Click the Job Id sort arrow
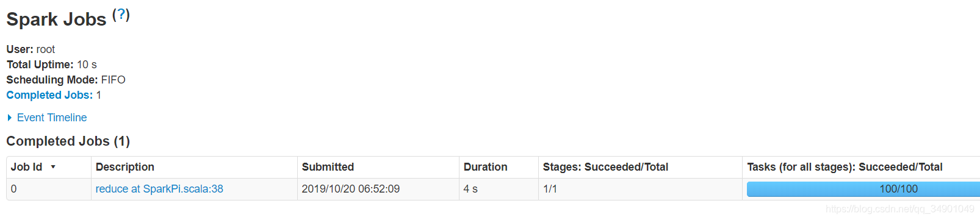Image resolution: width=980 pixels, height=220 pixels. (53, 167)
